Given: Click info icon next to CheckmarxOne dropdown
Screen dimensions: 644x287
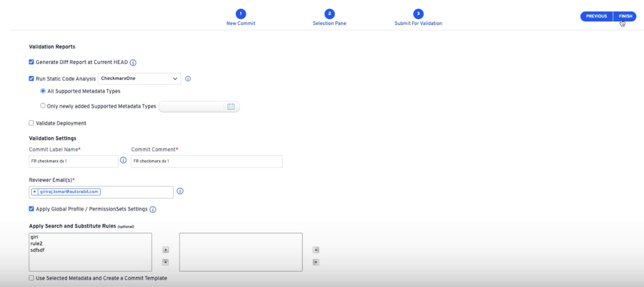Looking at the screenshot, I should point(188,79).
